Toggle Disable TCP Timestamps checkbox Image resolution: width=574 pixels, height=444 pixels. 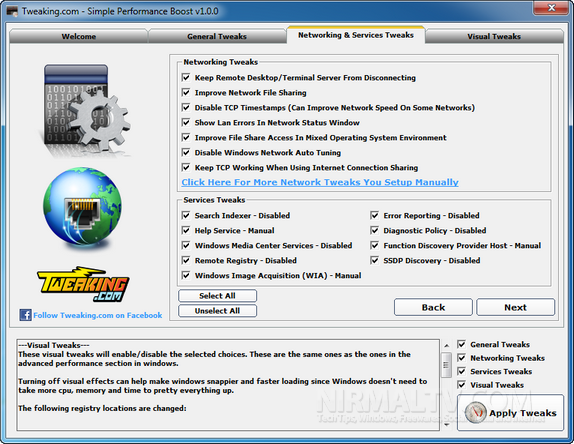pyautogui.click(x=186, y=107)
